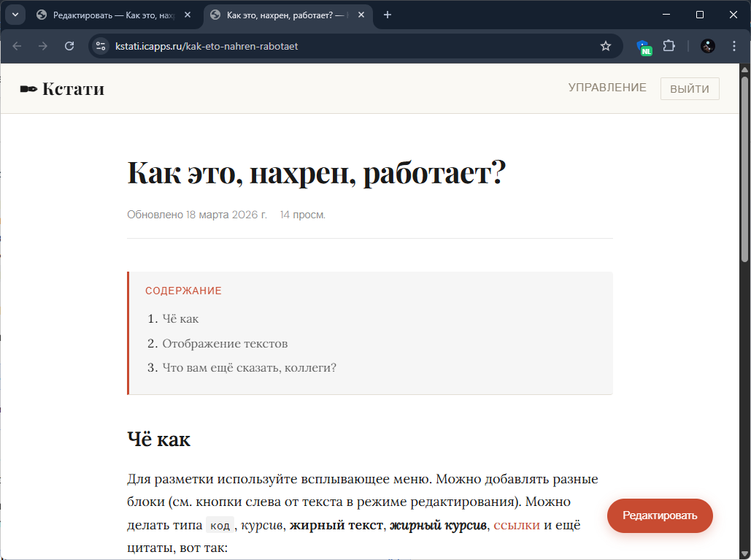Go back using the browser back arrow
The height and width of the screenshot is (560, 751).
pyautogui.click(x=17, y=46)
